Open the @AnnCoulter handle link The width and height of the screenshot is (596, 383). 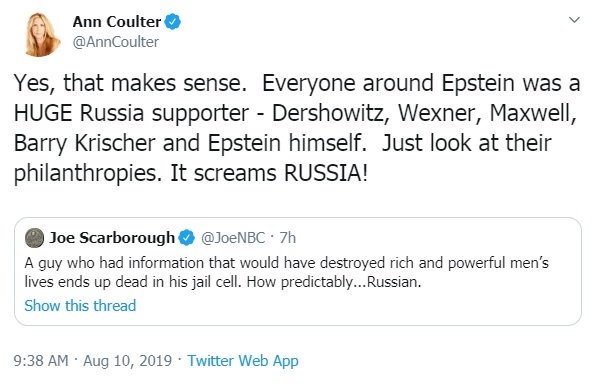(x=116, y=42)
